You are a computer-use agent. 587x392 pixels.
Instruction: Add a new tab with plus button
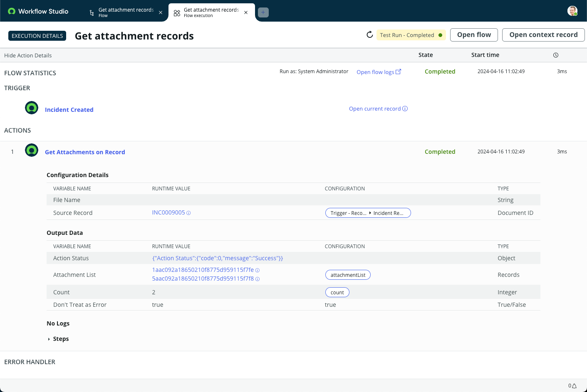[x=263, y=12]
